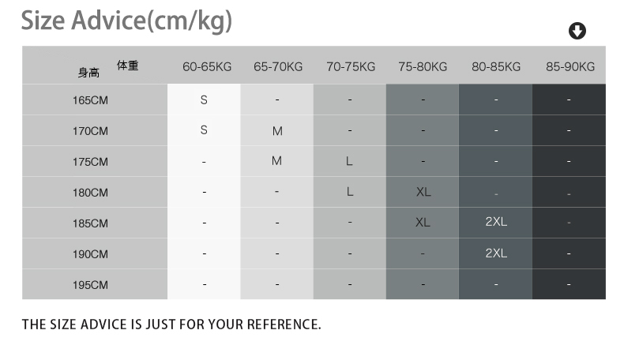Select the 80-85KG column header

click(x=496, y=67)
